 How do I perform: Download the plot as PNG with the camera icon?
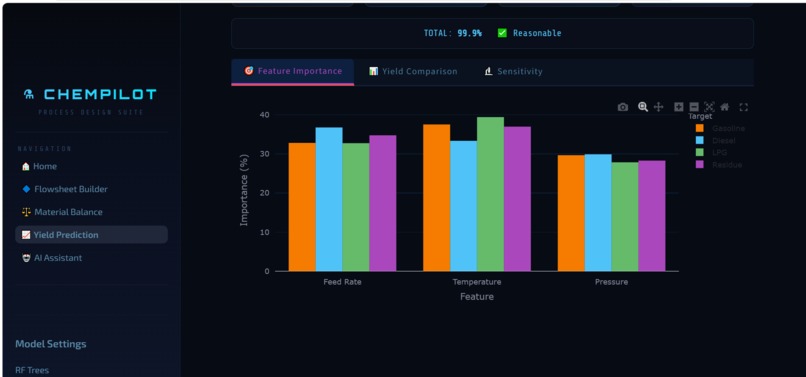pos(622,107)
